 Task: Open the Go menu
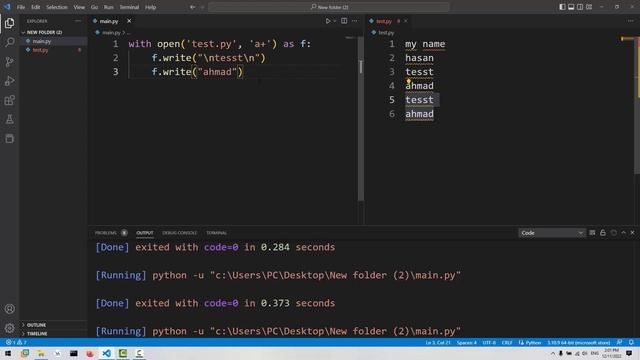pos(94,7)
